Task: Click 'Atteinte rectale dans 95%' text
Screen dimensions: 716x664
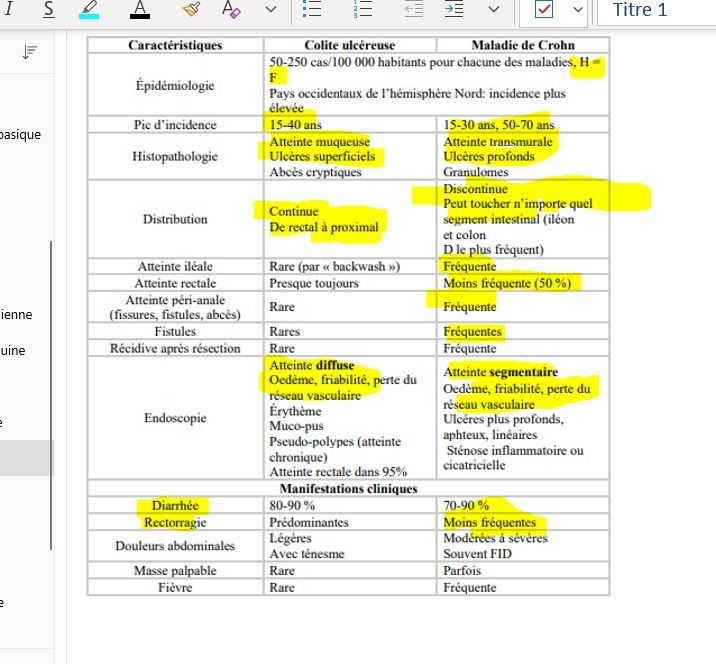Action: pos(338,472)
